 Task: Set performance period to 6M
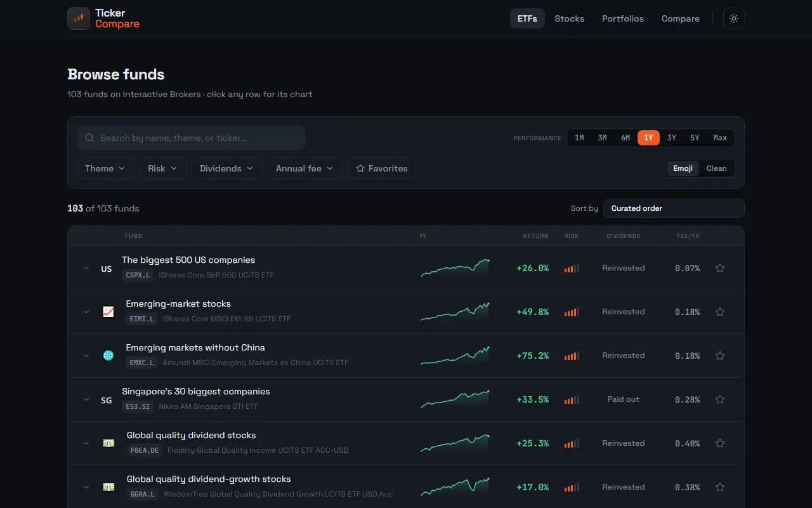pos(625,138)
